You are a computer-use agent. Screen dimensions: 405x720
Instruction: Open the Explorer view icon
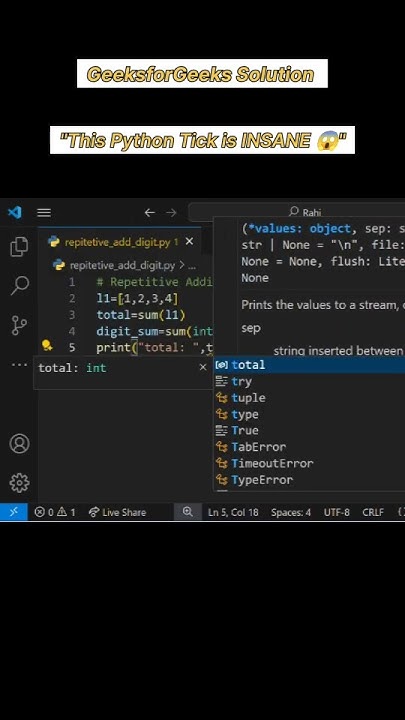[19, 247]
